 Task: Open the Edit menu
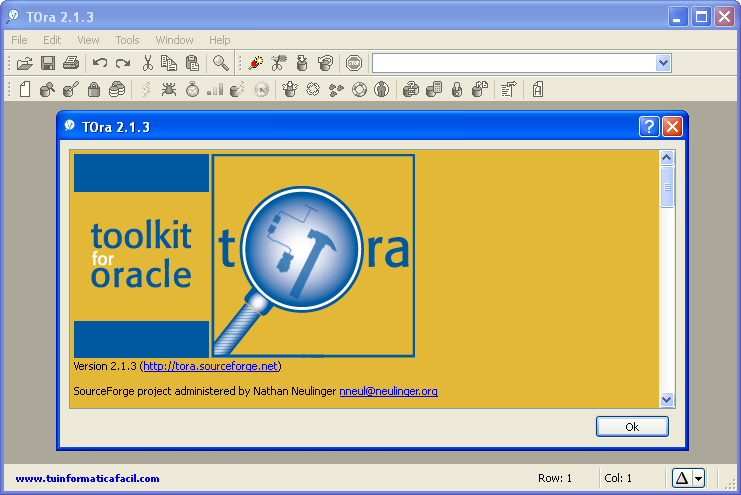click(52, 40)
